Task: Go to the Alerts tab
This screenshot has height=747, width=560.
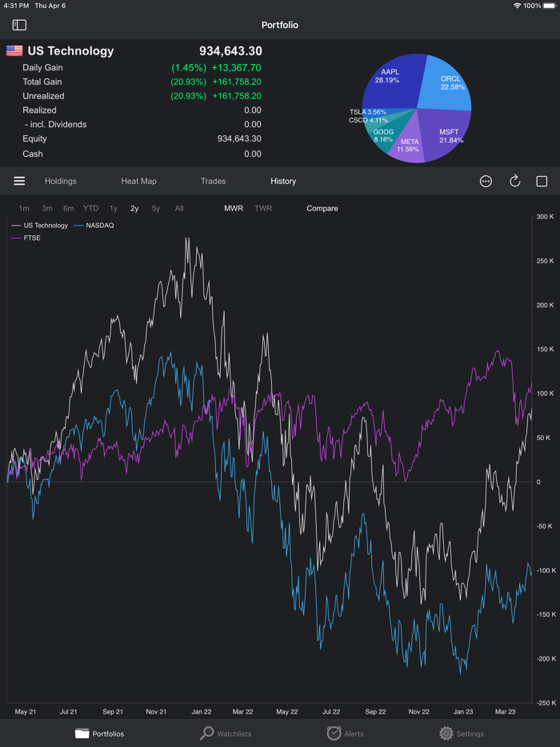Action: pyautogui.click(x=345, y=733)
